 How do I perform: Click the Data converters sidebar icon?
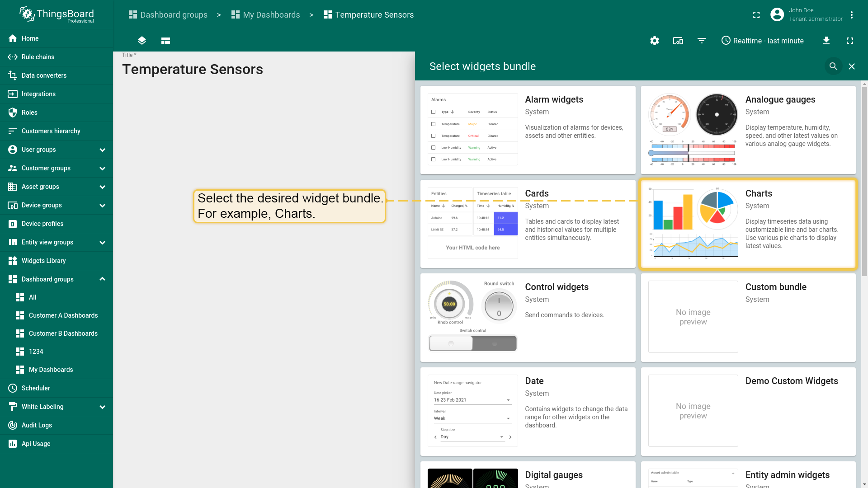coord(13,75)
